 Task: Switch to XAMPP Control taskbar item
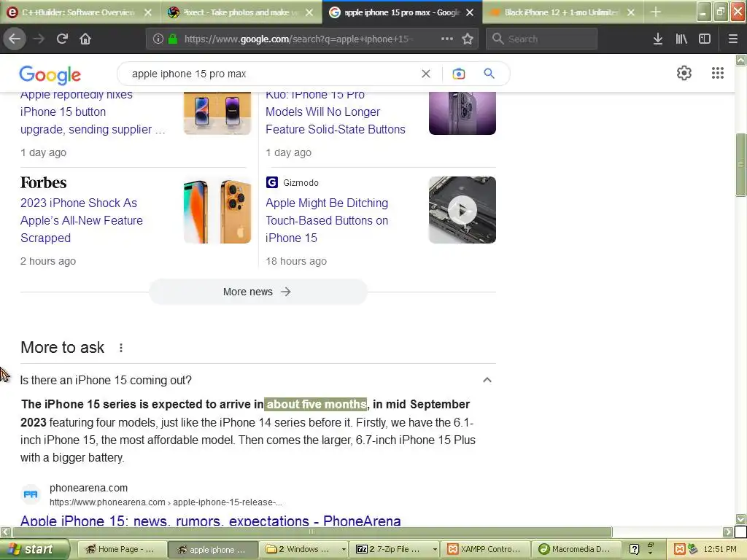[x=484, y=549]
